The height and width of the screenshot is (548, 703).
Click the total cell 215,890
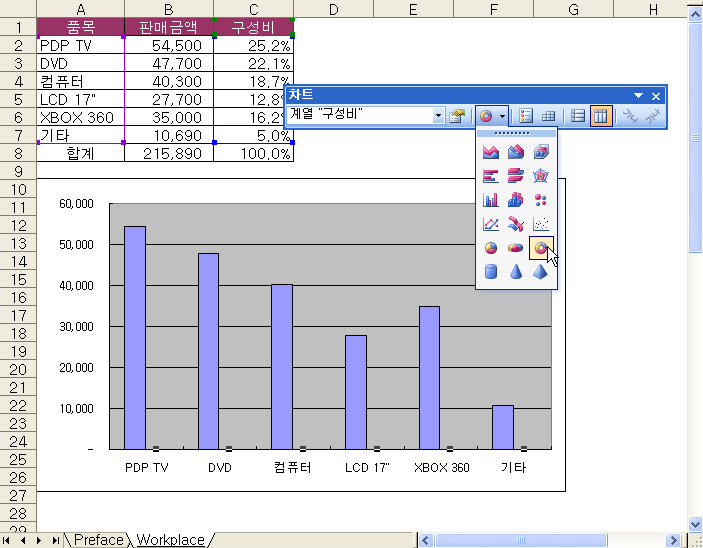click(169, 153)
